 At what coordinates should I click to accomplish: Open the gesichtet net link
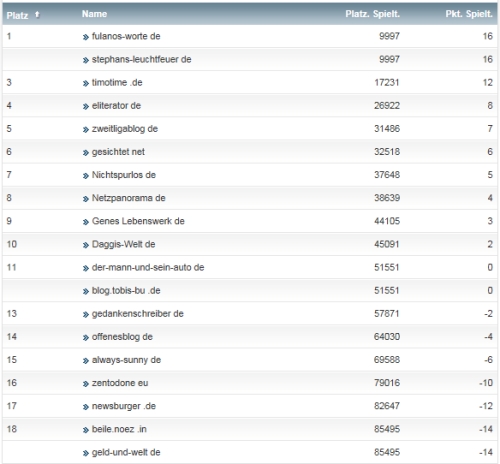tap(118, 152)
